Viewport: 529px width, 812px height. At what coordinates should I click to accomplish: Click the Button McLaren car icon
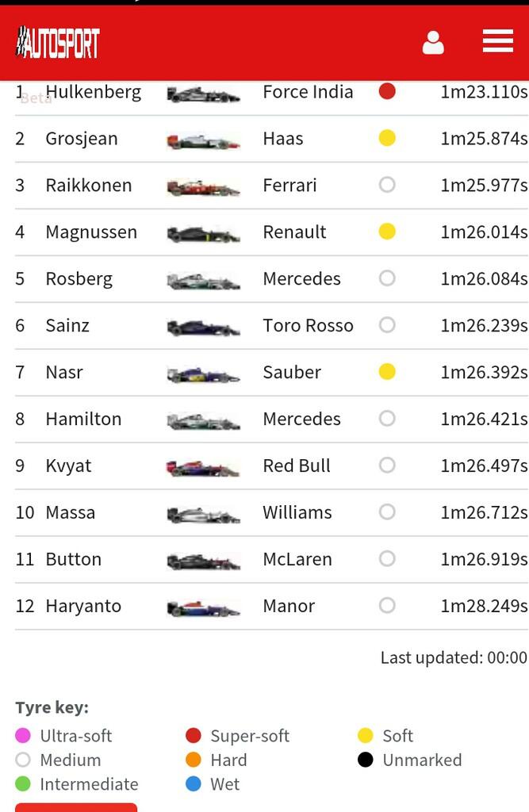coord(203,562)
